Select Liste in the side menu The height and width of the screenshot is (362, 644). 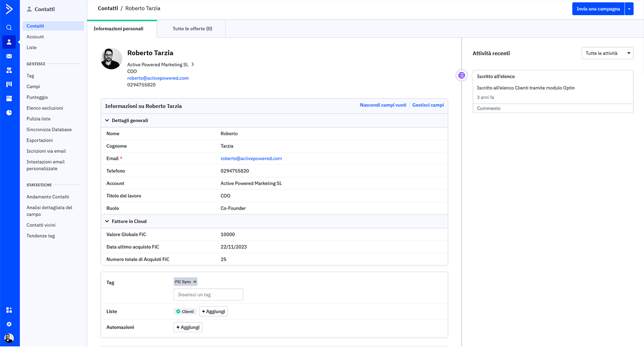[32, 47]
